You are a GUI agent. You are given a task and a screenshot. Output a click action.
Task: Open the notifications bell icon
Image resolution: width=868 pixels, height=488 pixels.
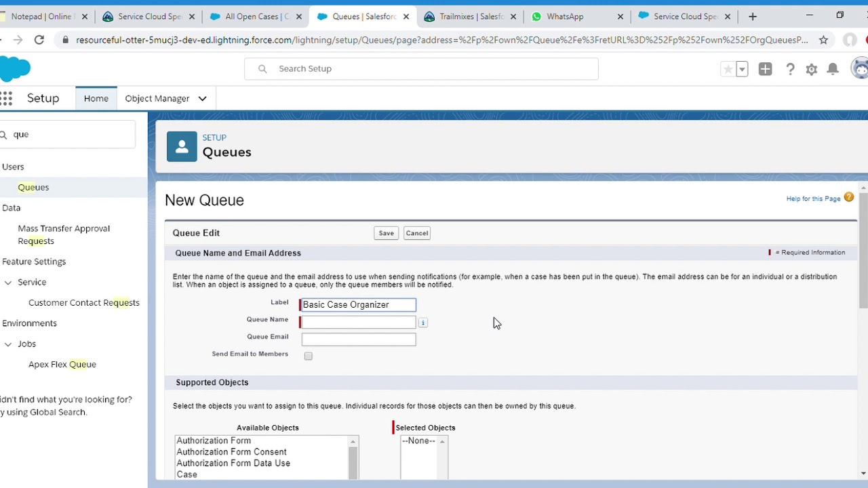coord(833,69)
